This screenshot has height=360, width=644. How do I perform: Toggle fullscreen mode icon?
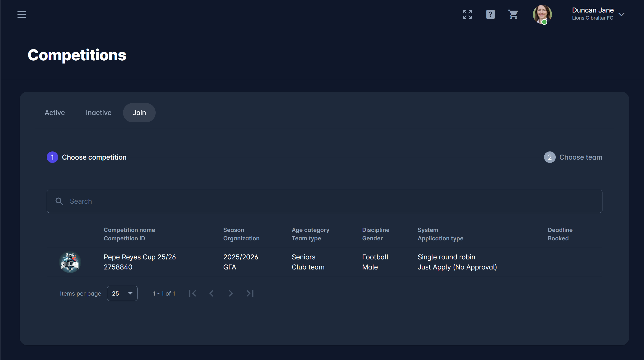467,14
